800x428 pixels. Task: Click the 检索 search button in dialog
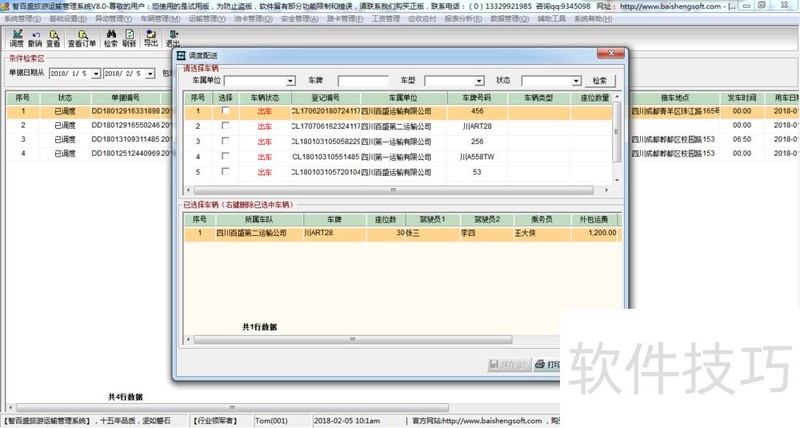[x=600, y=81]
